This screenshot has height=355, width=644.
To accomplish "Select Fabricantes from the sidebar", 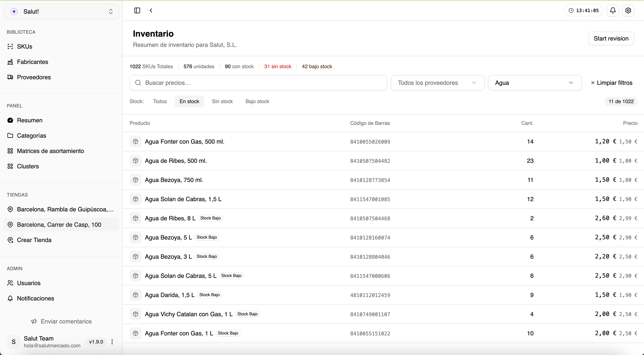I will pos(33,62).
